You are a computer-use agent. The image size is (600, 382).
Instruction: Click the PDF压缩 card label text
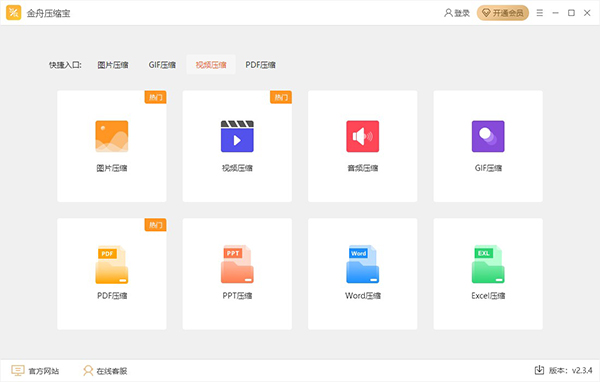112,295
